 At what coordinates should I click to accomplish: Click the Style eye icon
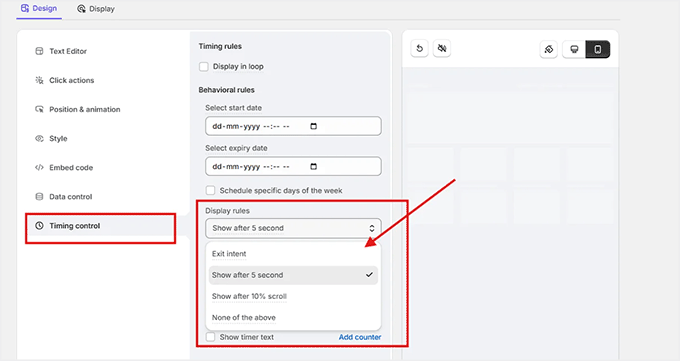[39, 138]
